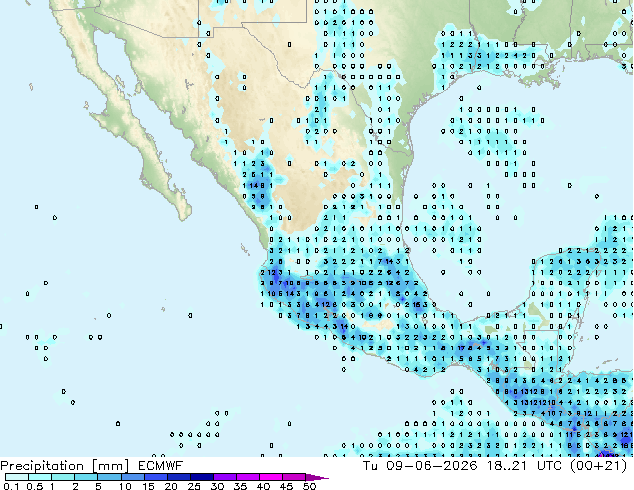Click the 'UTC' label
Viewport: 634px width, 490px height.
pos(549,466)
